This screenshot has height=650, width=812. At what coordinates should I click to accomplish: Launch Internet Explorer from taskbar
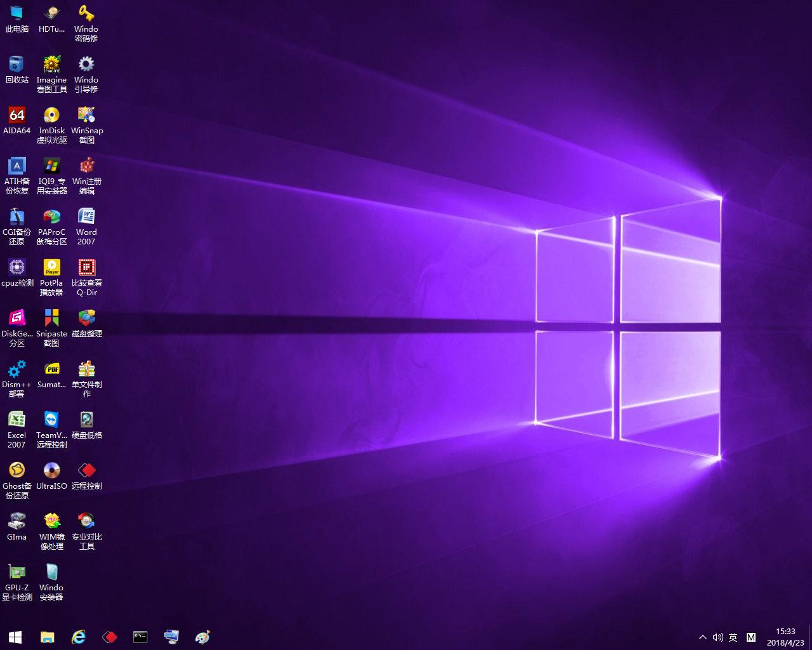point(79,637)
